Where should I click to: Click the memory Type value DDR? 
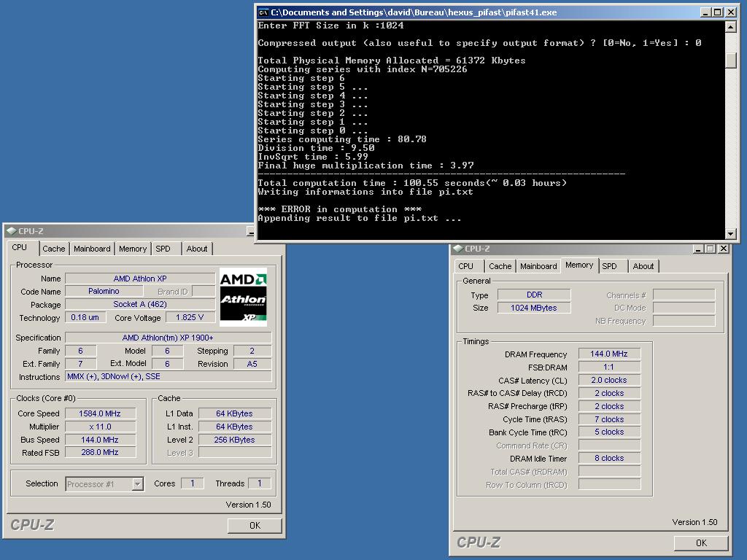pos(534,295)
